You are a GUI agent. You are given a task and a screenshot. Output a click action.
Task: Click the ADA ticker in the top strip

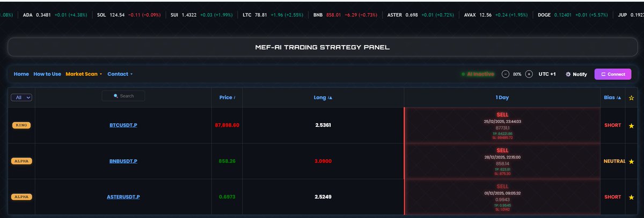point(54,15)
